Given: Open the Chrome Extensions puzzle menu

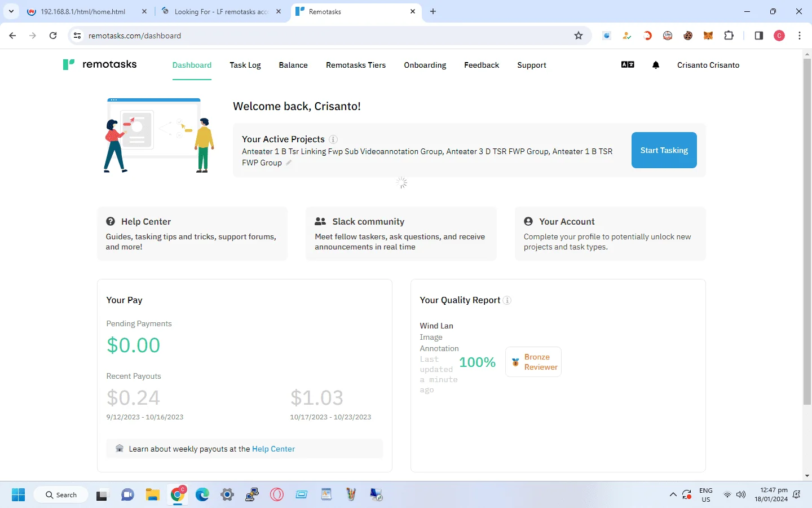Looking at the screenshot, I should pyautogui.click(x=729, y=36).
